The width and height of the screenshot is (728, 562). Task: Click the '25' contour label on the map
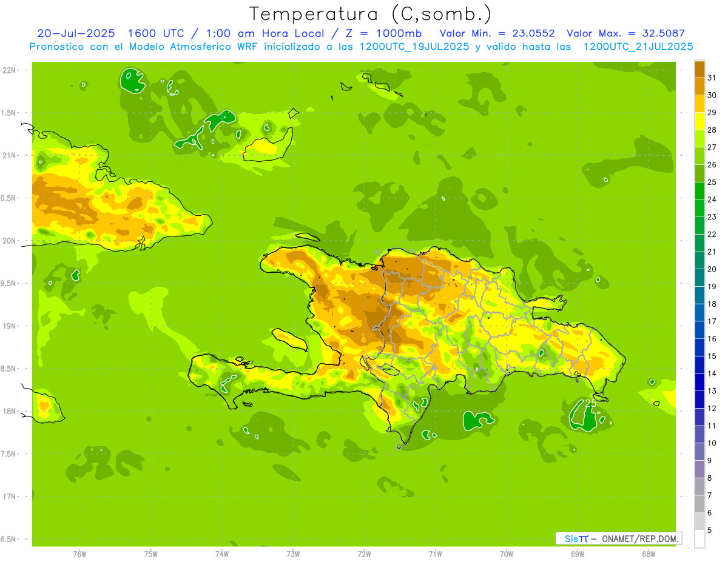click(590, 403)
